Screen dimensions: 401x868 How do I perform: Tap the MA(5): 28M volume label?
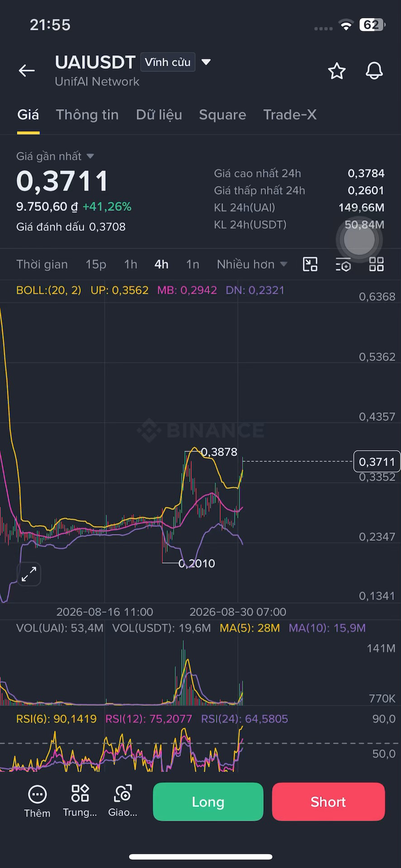pos(250,628)
